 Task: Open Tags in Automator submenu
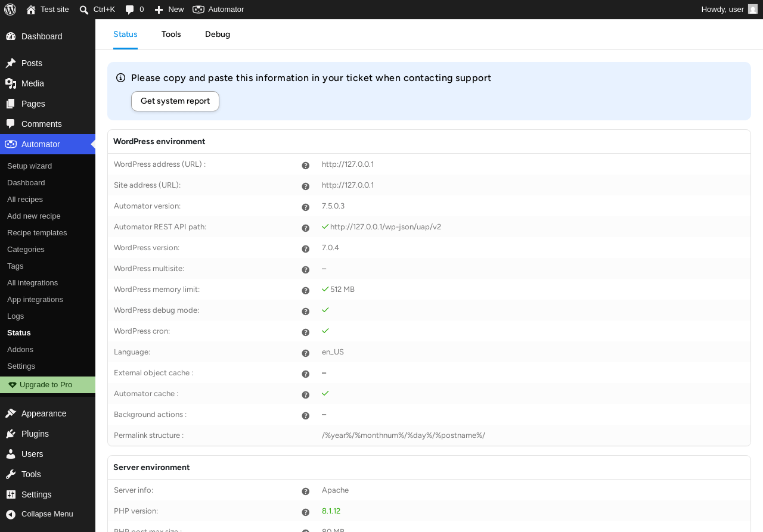pyautogui.click(x=48, y=266)
